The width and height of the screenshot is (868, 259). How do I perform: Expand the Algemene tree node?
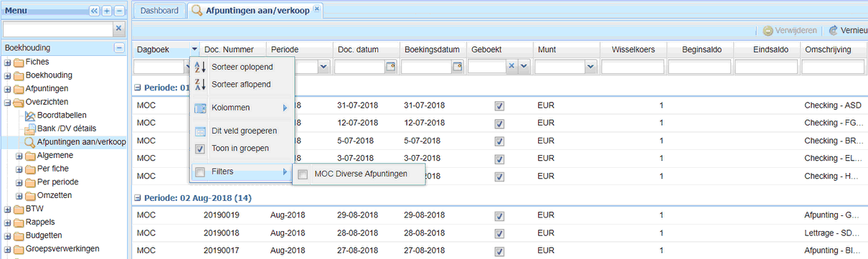tap(19, 156)
